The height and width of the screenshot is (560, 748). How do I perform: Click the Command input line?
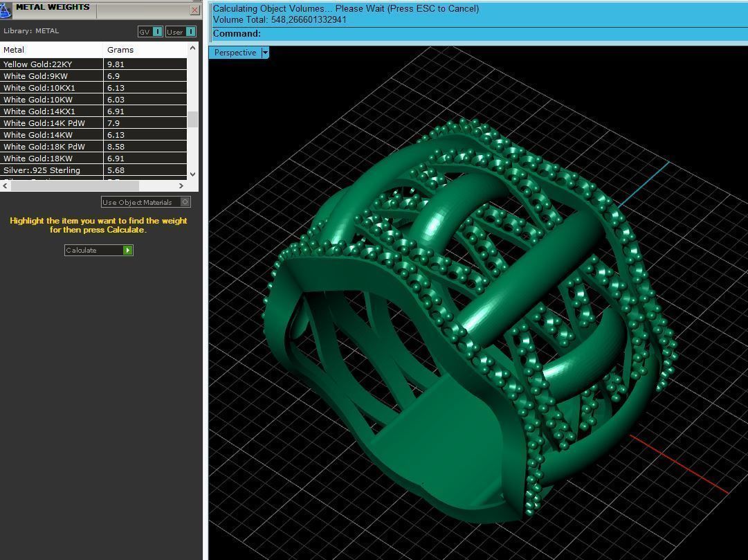click(x=478, y=33)
